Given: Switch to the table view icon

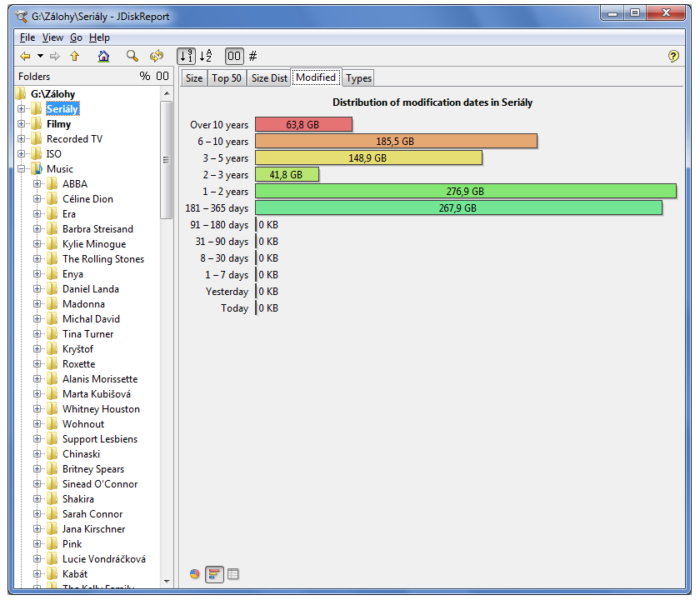Looking at the screenshot, I should tap(233, 573).
